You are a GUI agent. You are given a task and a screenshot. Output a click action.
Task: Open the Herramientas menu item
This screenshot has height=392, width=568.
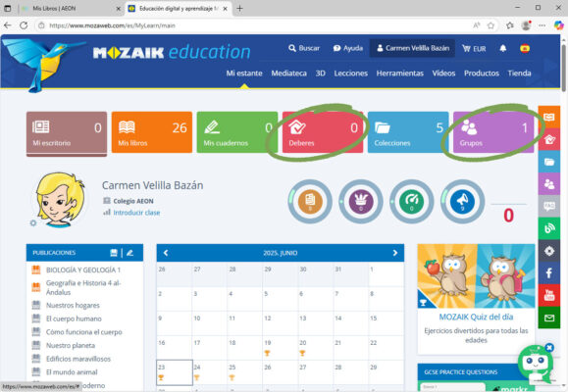point(399,73)
